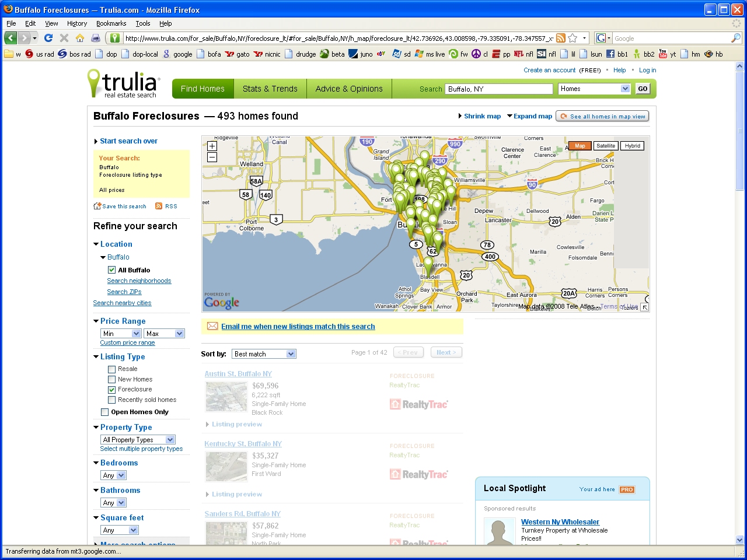Viewport: 747px width, 560px height.
Task: Expand Austin St Listing preview
Action: pos(233,424)
